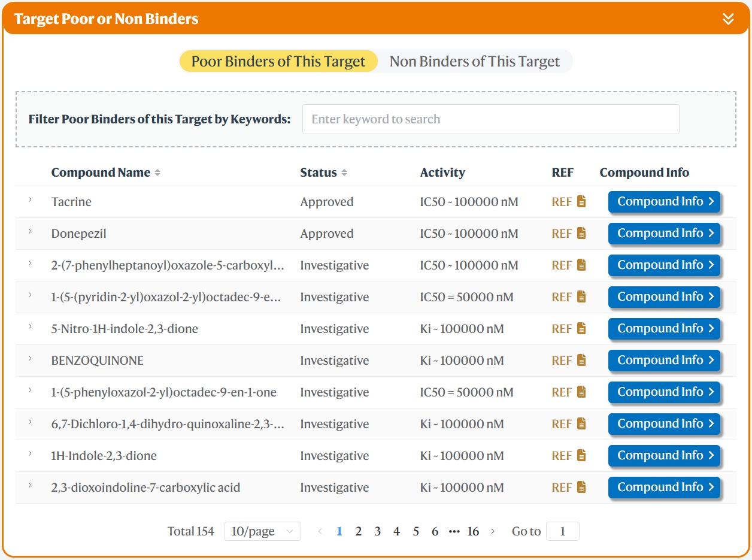Image resolution: width=752 pixels, height=560 pixels.
Task: Focus the keyword filter search field
Action: (491, 119)
